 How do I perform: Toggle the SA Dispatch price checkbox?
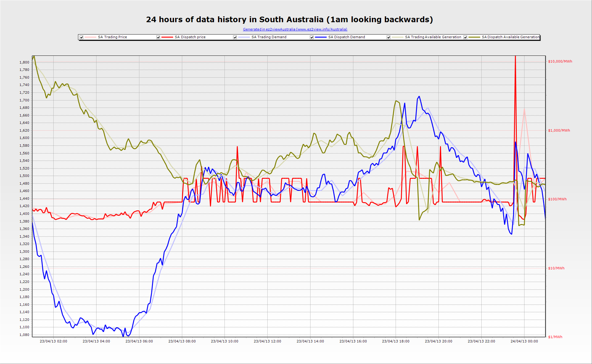click(158, 37)
